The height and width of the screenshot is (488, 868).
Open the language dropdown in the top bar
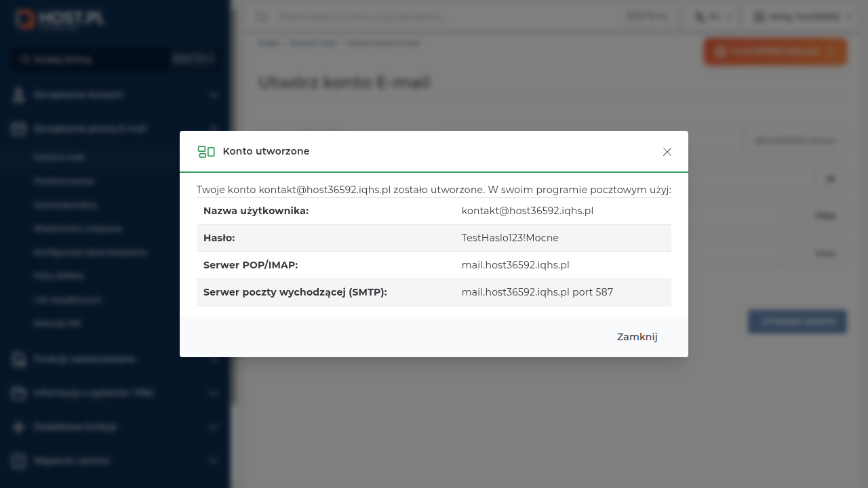point(712,16)
